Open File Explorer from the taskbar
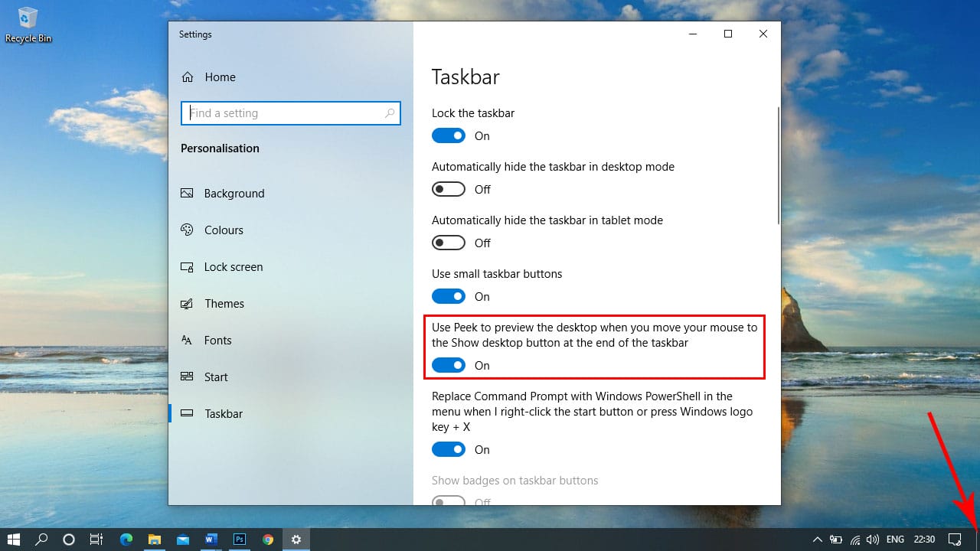 point(154,540)
